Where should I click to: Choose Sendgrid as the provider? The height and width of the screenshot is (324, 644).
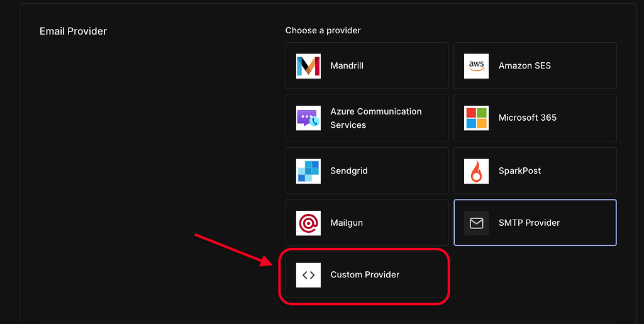click(367, 171)
